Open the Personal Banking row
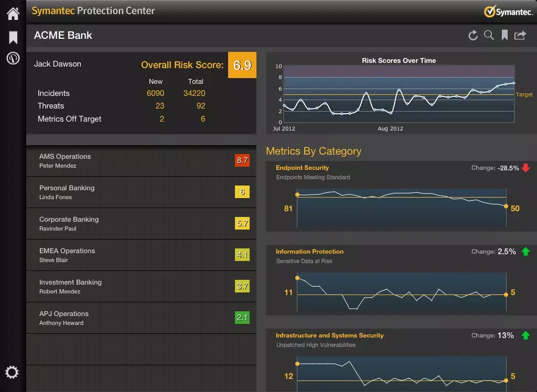 (141, 192)
